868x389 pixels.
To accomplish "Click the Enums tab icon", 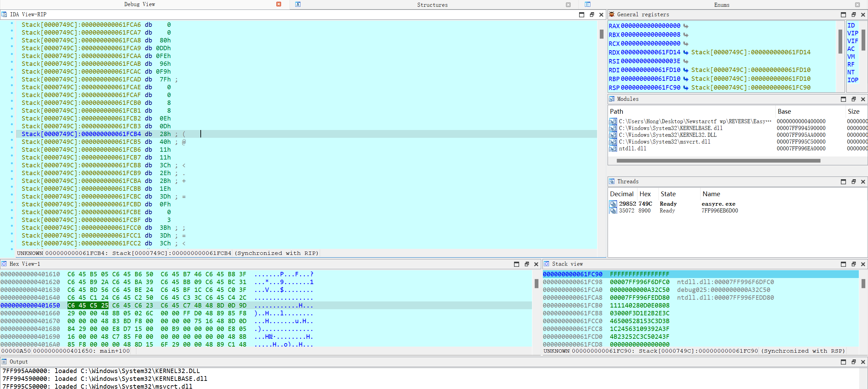I will [x=588, y=4].
